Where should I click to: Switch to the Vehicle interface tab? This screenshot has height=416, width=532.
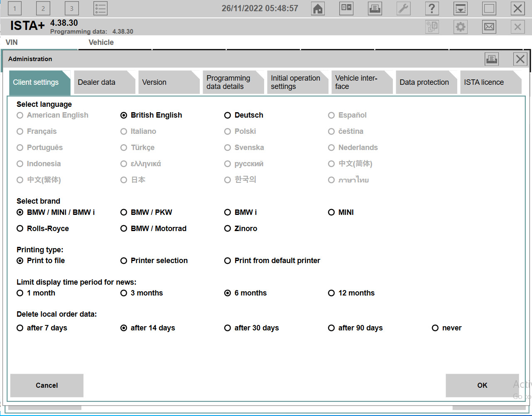tap(363, 82)
